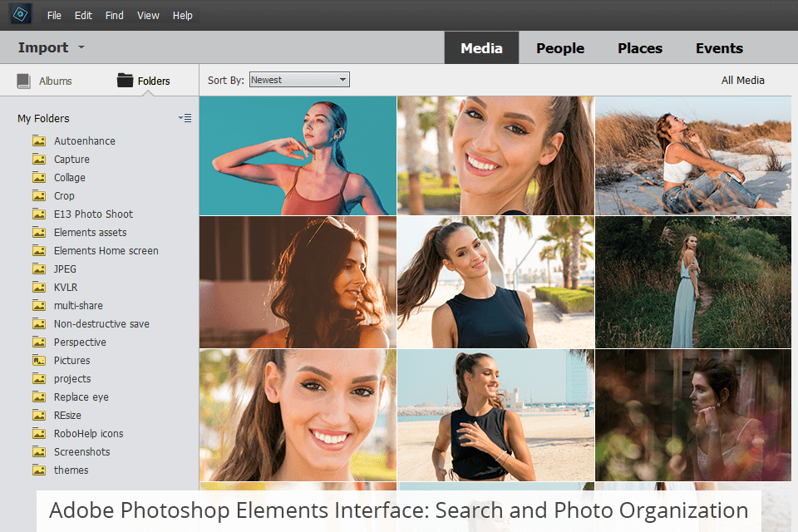Click the black Folders icon

tap(125, 80)
